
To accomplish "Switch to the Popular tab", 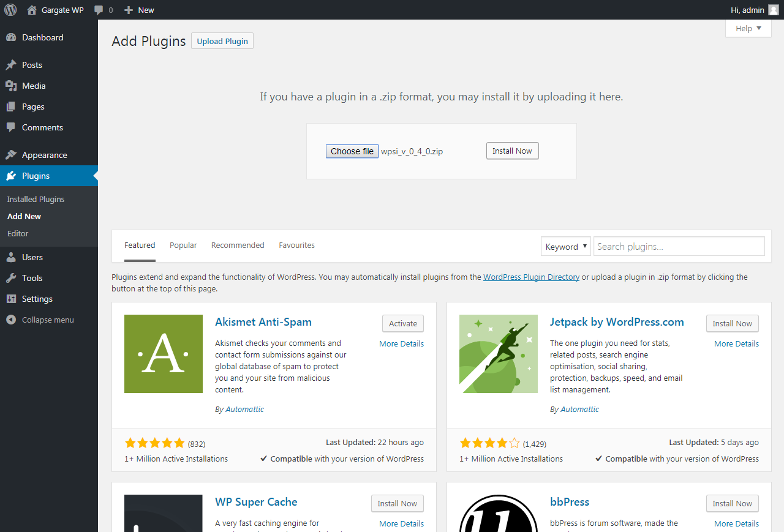I will click(183, 245).
